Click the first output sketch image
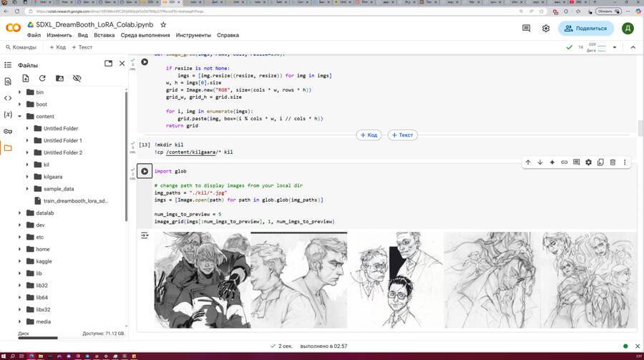Viewport: 644px width, 360px height. [202, 280]
